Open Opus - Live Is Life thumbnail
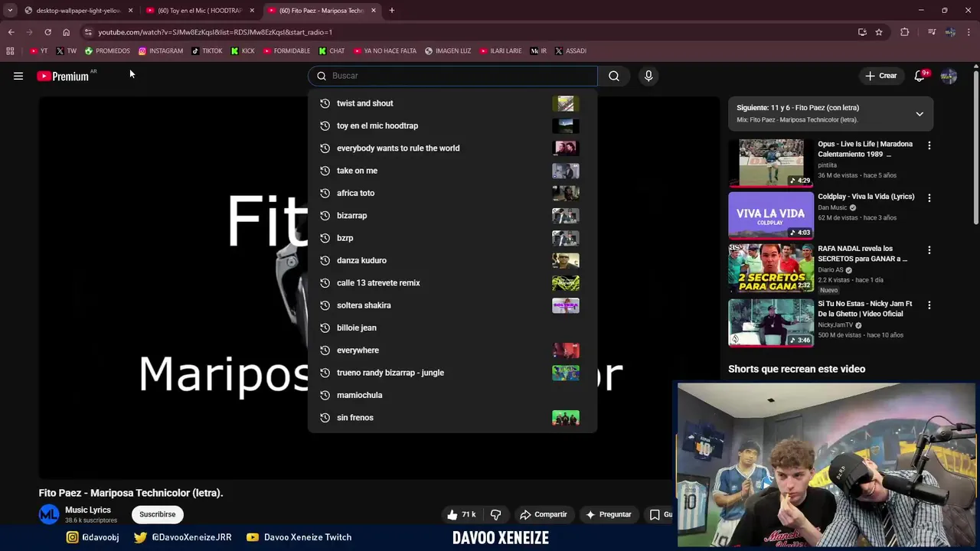The width and height of the screenshot is (980, 551). [x=771, y=163]
